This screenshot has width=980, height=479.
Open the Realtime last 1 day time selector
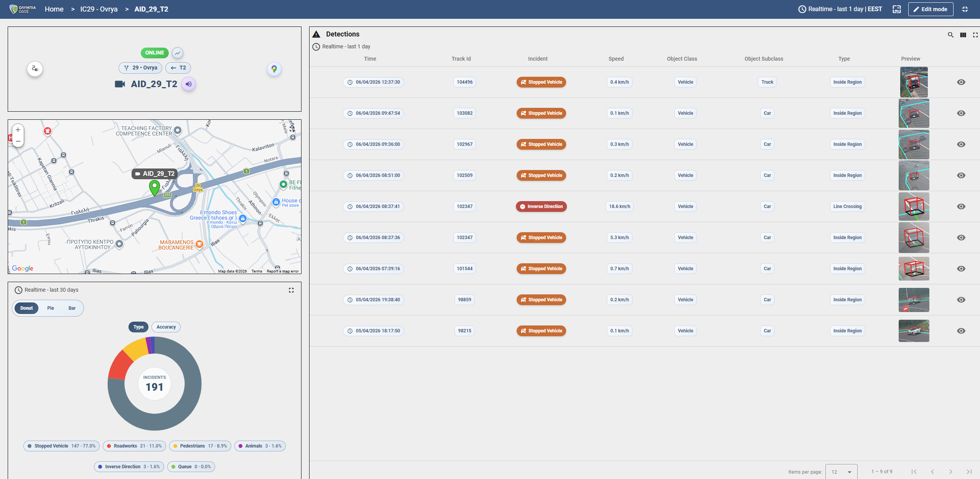pos(840,9)
